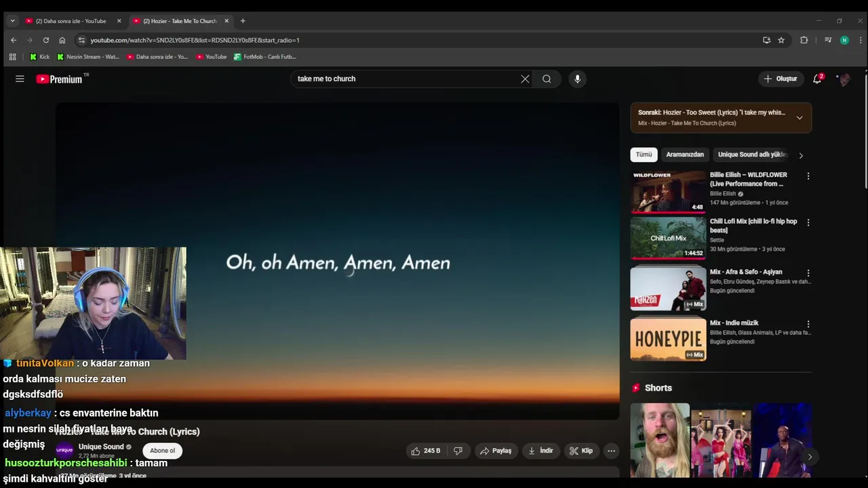Click the magnifier search button
Screen dimensions: 868x488
click(547, 79)
